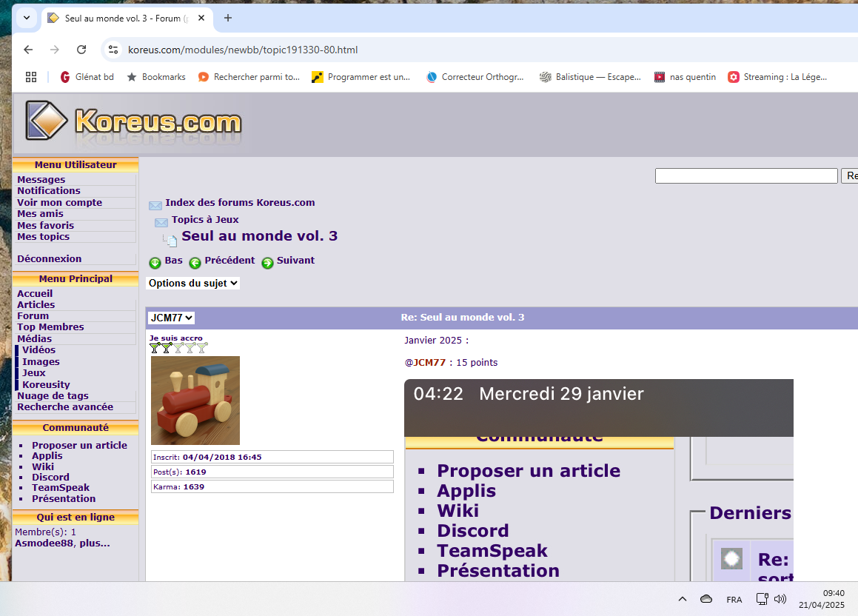Click the green Suivant arrow icon
This screenshot has width=858, height=616.
(267, 263)
